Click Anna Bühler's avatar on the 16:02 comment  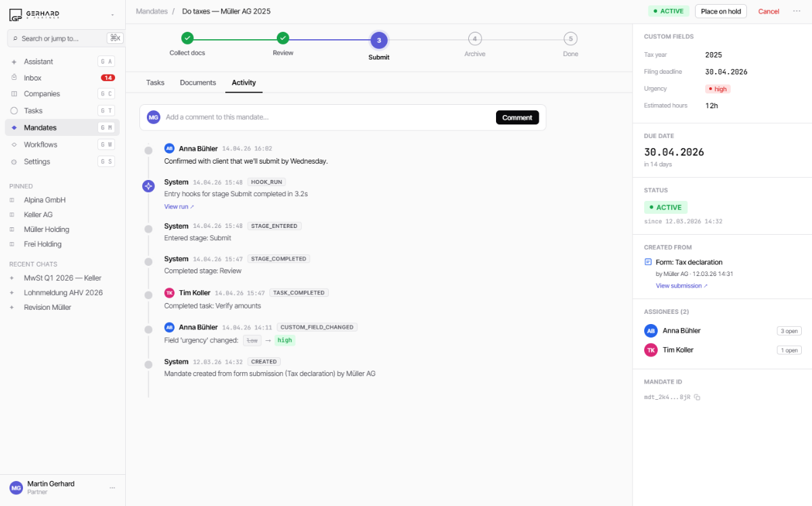coord(169,148)
